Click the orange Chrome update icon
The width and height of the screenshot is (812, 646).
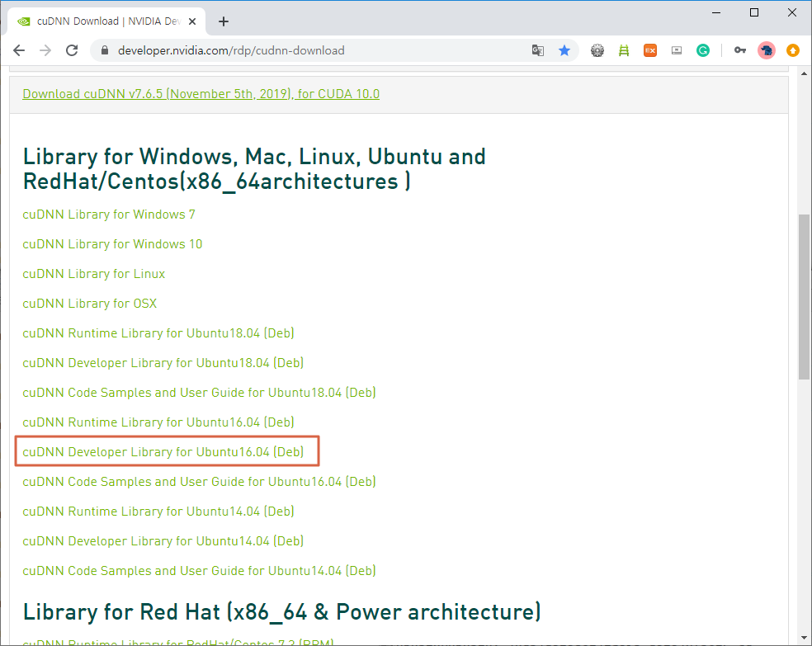[x=793, y=50]
